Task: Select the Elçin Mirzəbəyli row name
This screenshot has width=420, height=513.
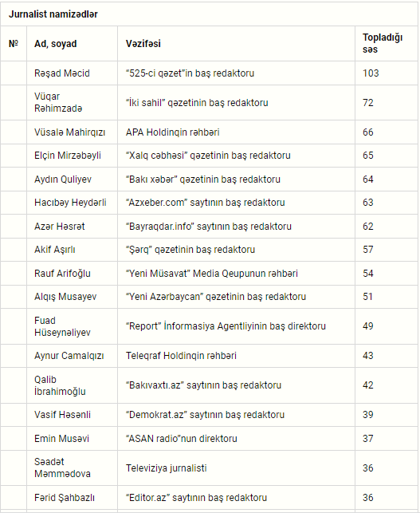Action: pyautogui.click(x=68, y=156)
